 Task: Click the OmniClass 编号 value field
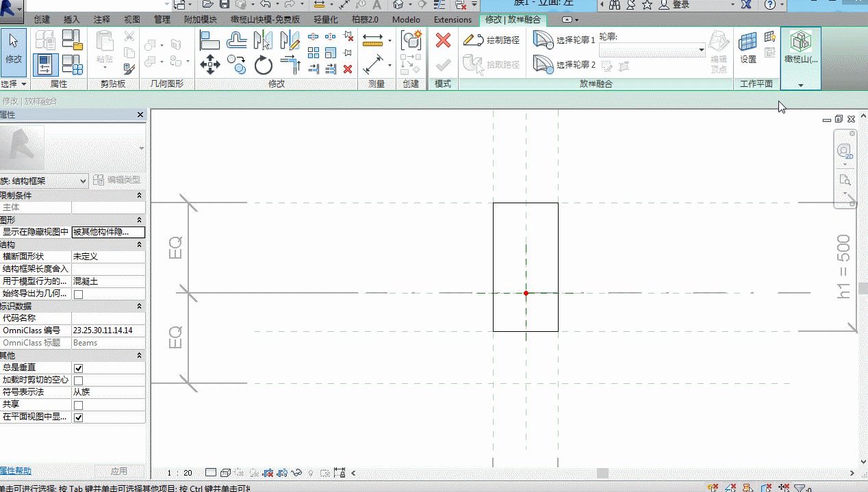(107, 331)
